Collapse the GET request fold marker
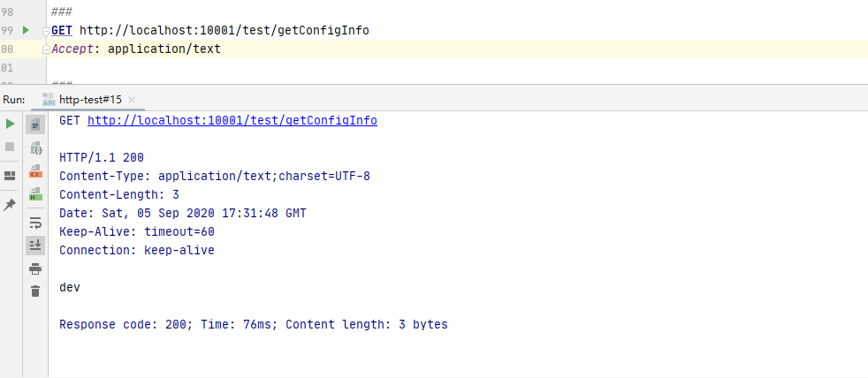Screen dimensions: 868x378 (x=46, y=31)
